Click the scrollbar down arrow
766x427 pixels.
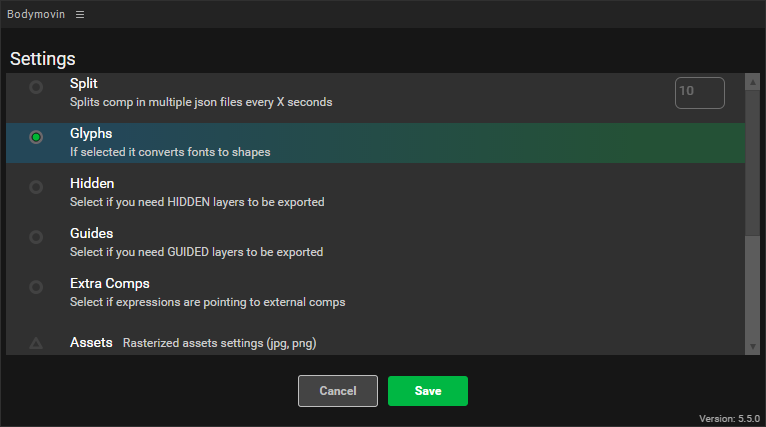pyautogui.click(x=753, y=346)
